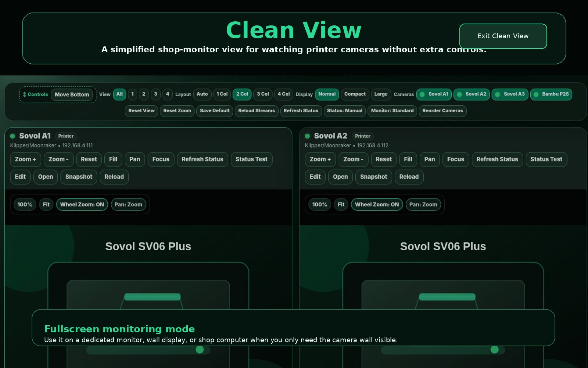Reload Sovol A1 camera stream
The width and height of the screenshot is (588, 368).
point(114,177)
